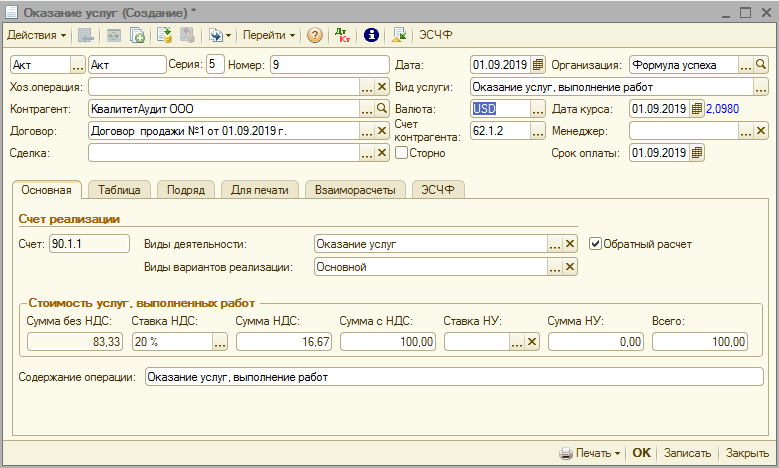Click the exchange rate link 2,0980
Screen dimensions: 779x468
(724, 109)
